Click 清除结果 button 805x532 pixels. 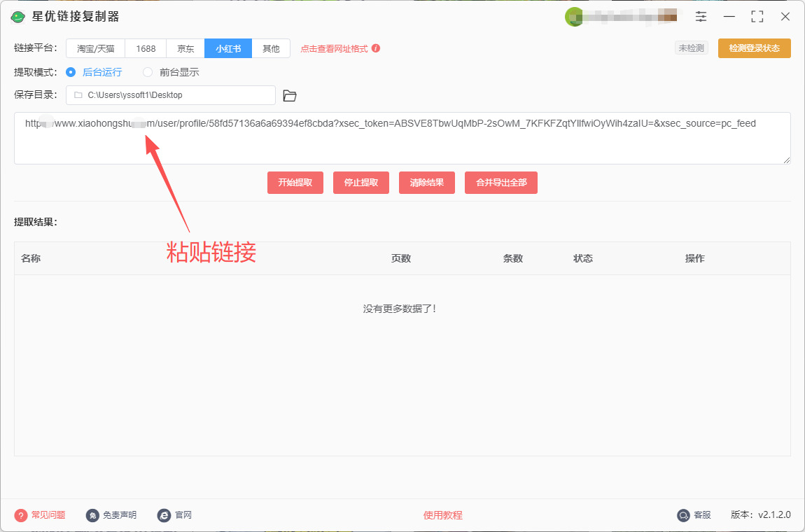click(426, 183)
